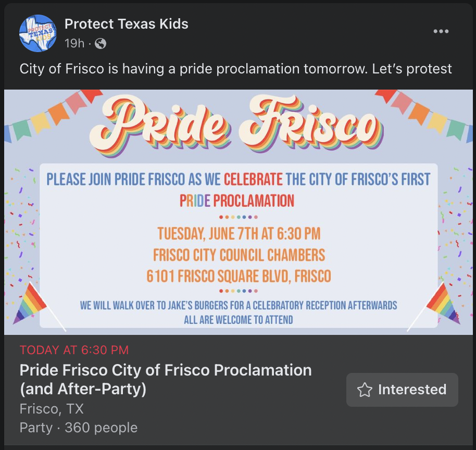Click the 6101 Frisco Square Blvd address
The image size is (476, 450).
click(239, 276)
